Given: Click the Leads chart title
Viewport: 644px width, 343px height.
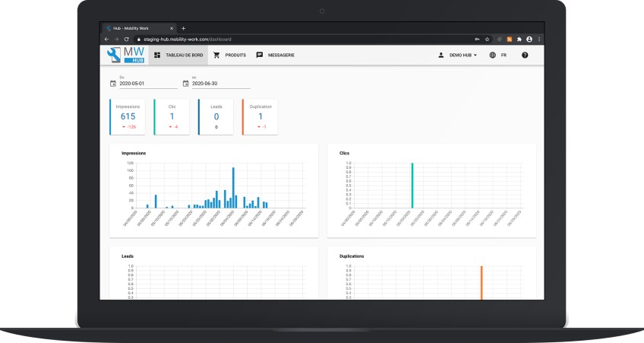Looking at the screenshot, I should (x=128, y=256).
